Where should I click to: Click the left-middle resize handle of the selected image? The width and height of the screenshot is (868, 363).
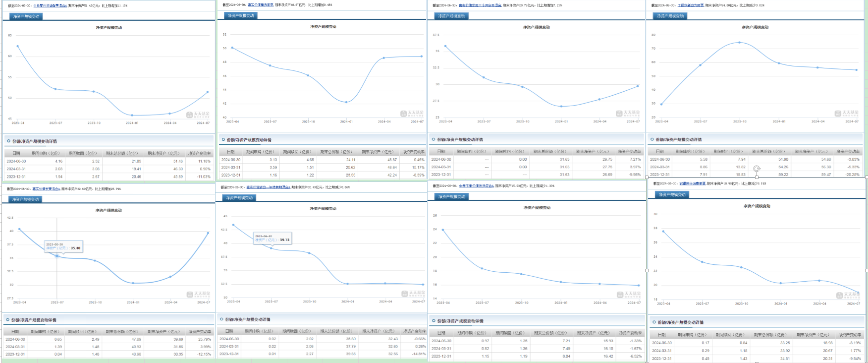click(647, 270)
